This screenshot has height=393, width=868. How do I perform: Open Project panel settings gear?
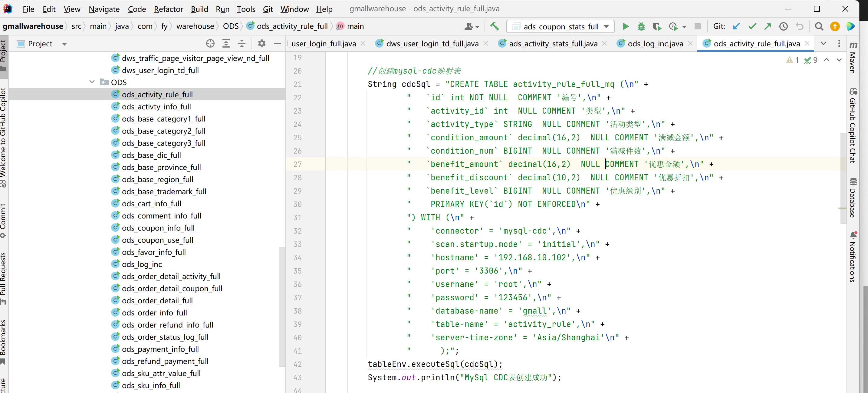pyautogui.click(x=261, y=44)
